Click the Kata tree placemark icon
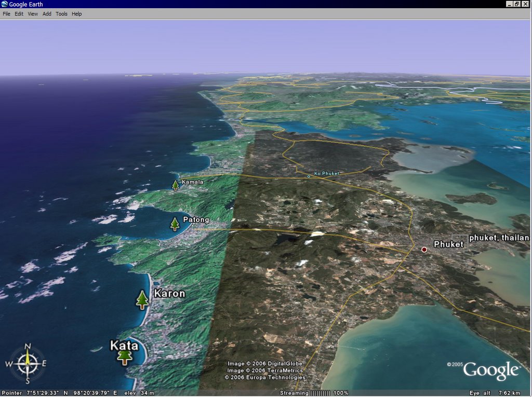The width and height of the screenshot is (532, 397). [x=125, y=358]
